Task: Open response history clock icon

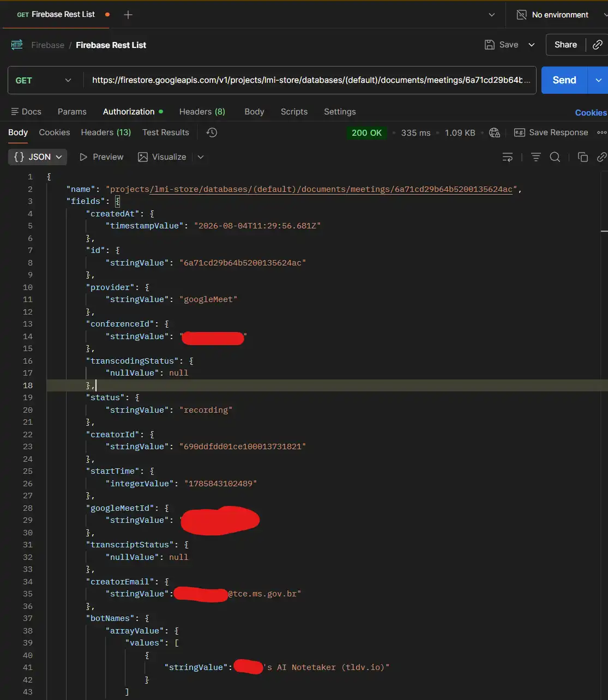Action: tap(212, 132)
